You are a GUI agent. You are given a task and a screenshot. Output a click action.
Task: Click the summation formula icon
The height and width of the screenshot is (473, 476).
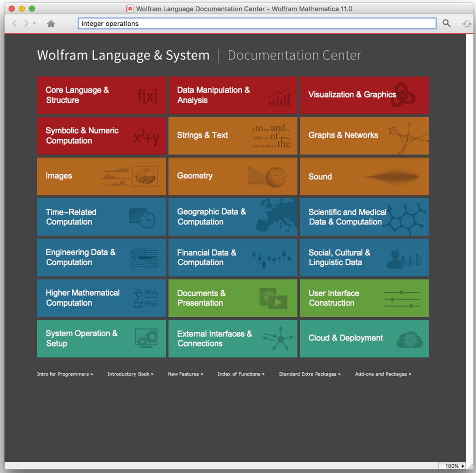tap(146, 298)
